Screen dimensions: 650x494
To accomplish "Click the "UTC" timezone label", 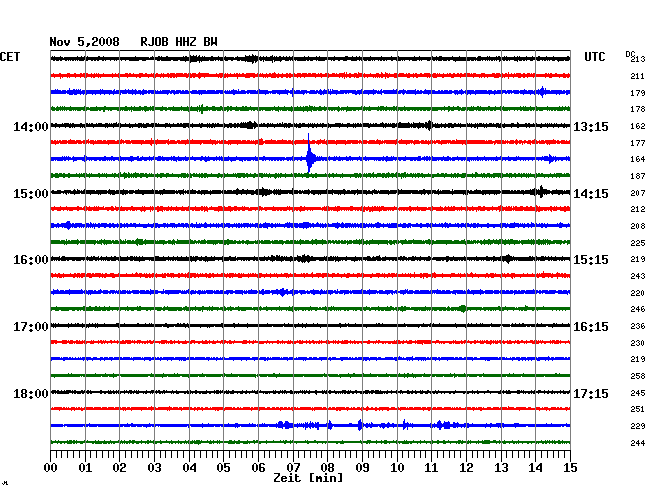I will click(x=594, y=57).
